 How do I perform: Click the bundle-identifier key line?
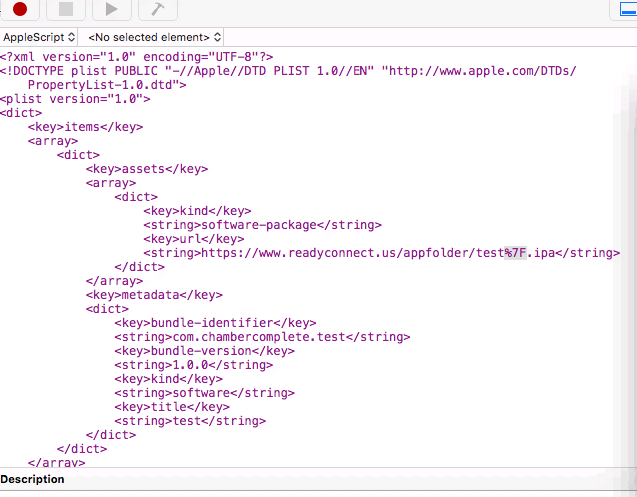[215, 323]
